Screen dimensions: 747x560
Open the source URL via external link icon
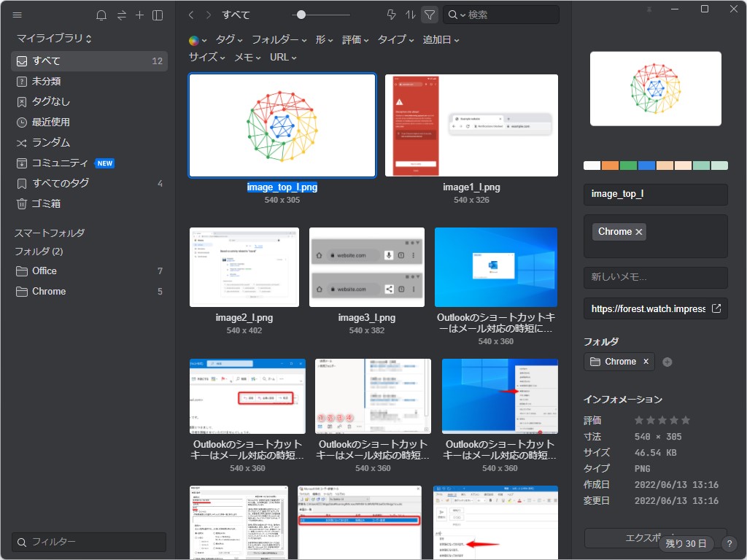click(x=717, y=308)
